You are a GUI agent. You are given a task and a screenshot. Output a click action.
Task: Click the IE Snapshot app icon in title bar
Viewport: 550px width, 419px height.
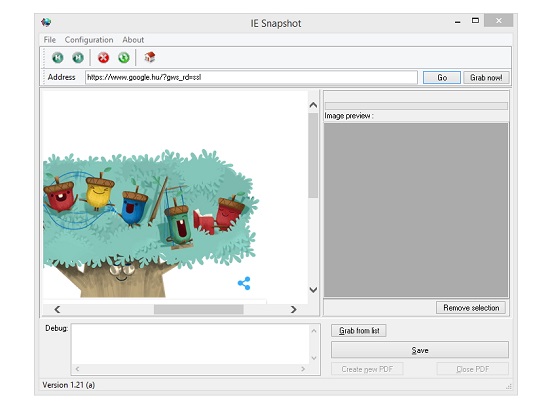point(46,22)
